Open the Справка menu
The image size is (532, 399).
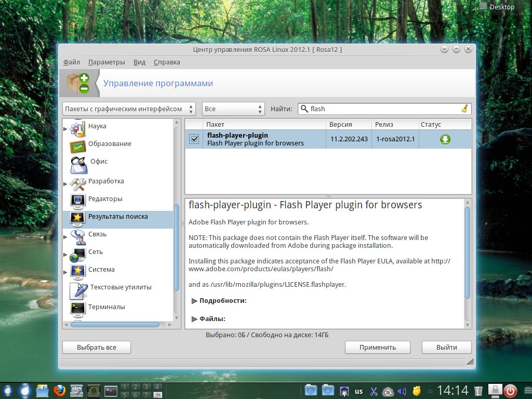coord(167,62)
